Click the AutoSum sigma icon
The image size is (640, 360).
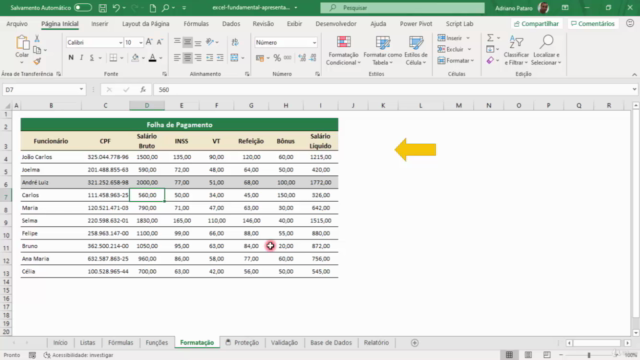pyautogui.click(x=490, y=38)
